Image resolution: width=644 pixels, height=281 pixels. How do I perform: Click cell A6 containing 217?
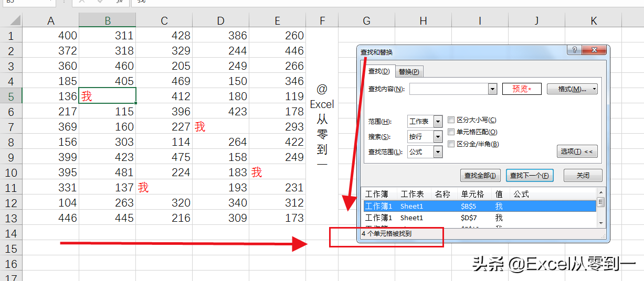pyautogui.click(x=51, y=112)
